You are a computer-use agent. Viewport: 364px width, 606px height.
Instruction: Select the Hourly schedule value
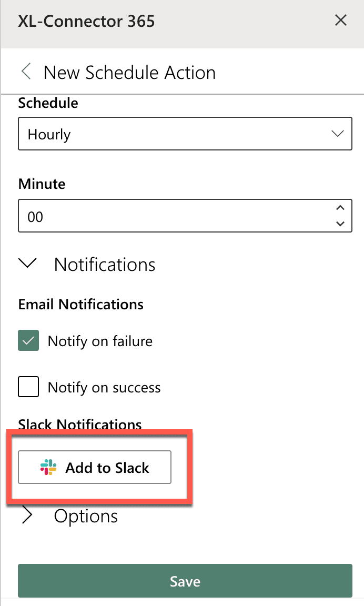158,134
